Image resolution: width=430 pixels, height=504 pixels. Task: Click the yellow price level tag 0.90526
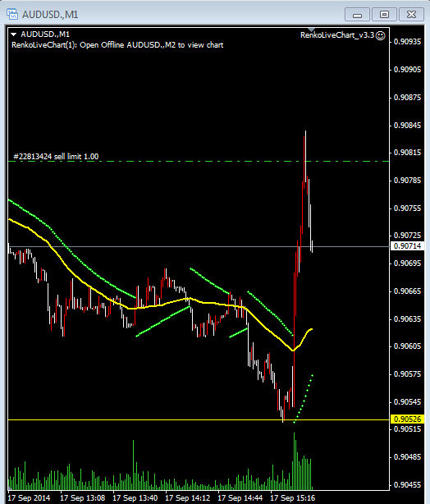point(407,419)
